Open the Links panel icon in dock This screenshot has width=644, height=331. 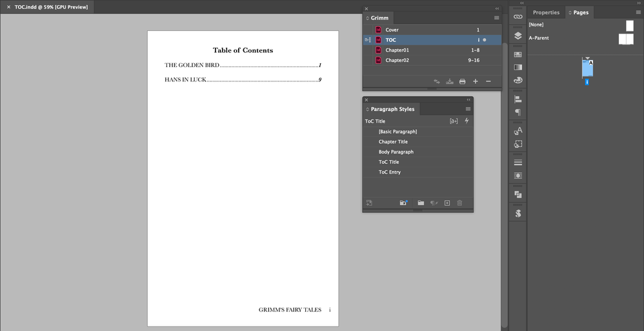518,17
